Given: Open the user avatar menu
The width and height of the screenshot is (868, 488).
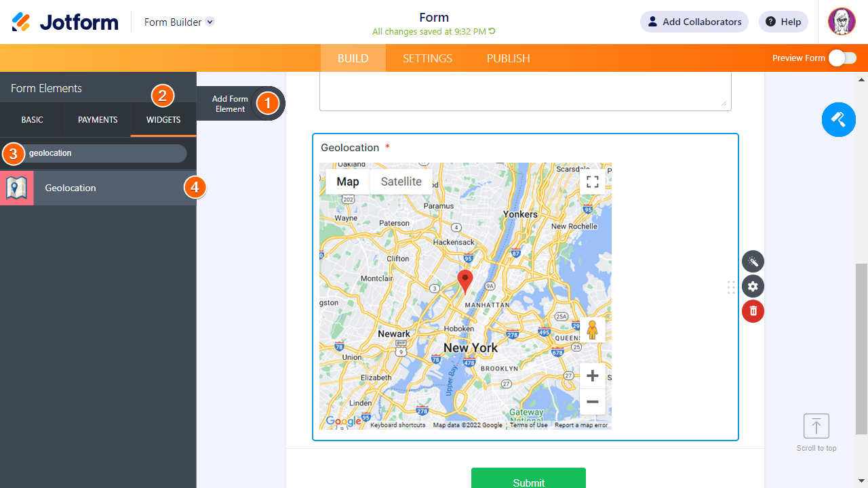Looking at the screenshot, I should click(x=842, y=22).
